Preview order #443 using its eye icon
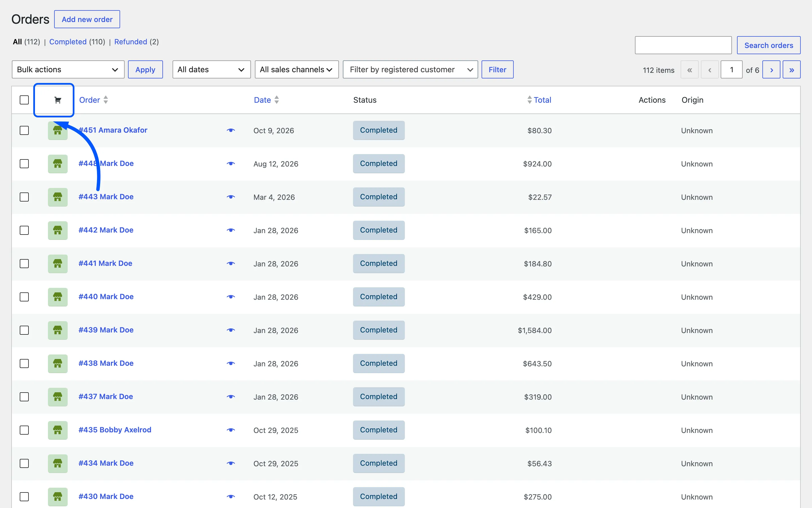812x508 pixels. 231,197
